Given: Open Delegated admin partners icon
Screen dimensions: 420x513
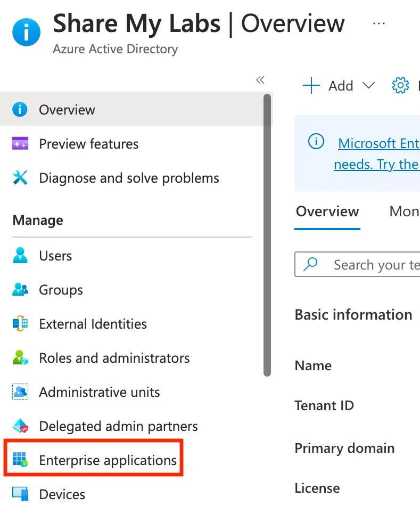Looking at the screenshot, I should coord(20,426).
